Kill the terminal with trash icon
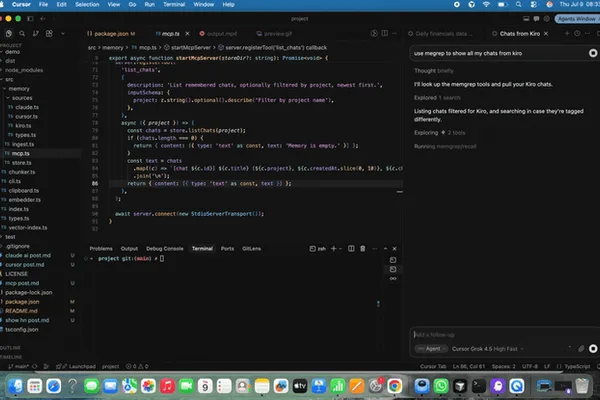 tap(362, 248)
